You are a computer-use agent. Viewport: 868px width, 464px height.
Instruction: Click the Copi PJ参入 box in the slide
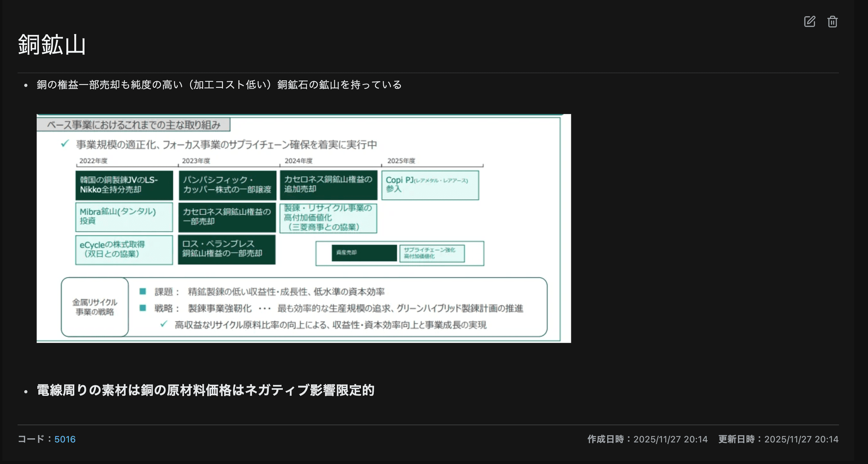[431, 185]
